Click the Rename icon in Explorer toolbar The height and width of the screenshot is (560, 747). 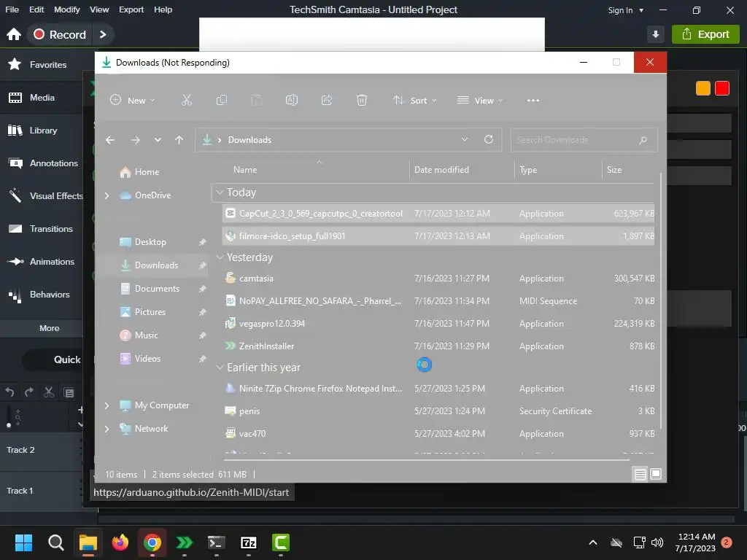(x=292, y=100)
